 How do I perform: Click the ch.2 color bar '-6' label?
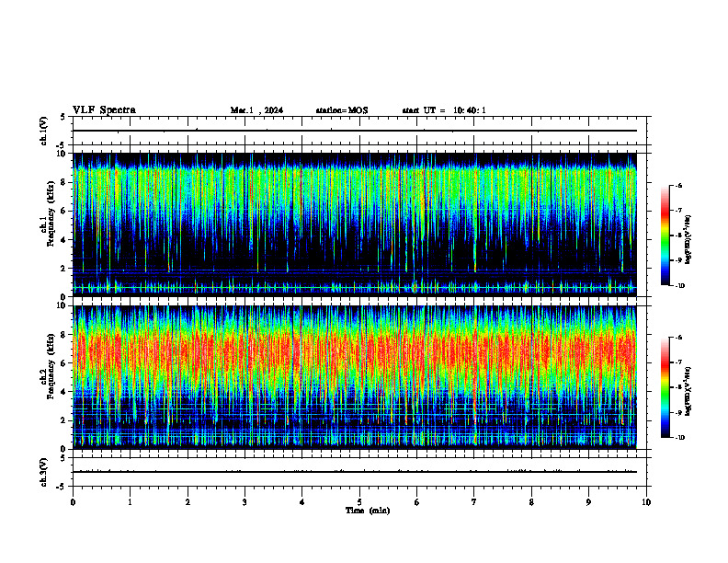coord(678,338)
